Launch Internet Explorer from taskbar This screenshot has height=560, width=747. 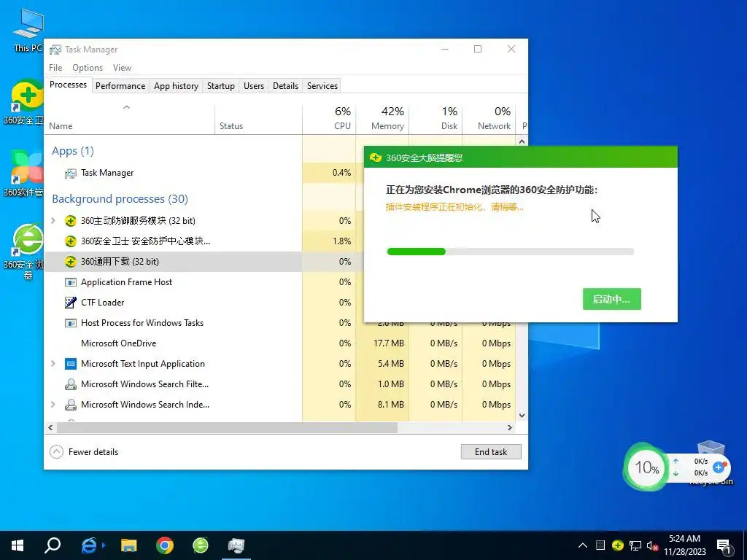coord(89,545)
